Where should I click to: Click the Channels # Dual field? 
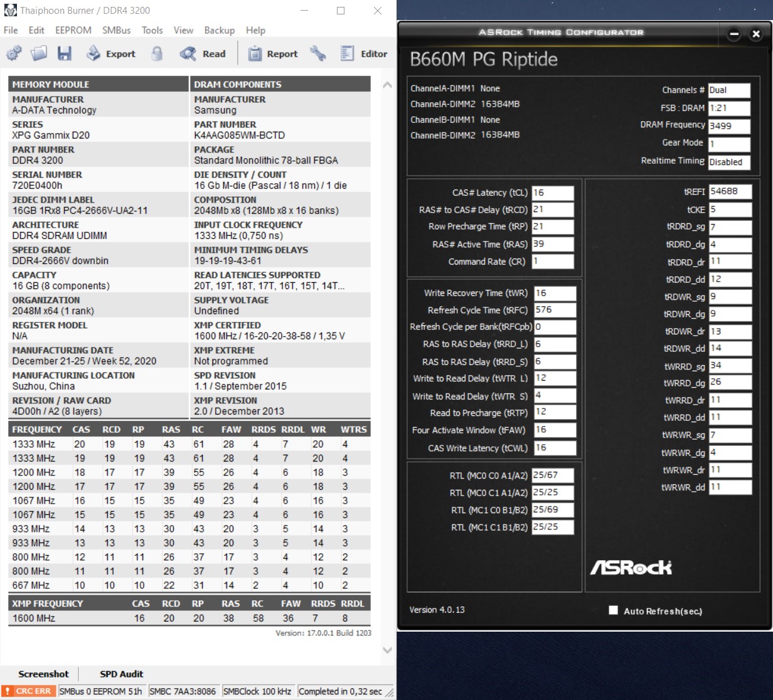[729, 90]
